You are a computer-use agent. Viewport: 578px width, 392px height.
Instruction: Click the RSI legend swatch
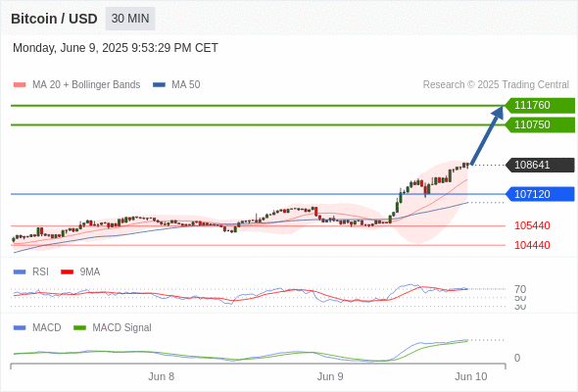pos(20,272)
